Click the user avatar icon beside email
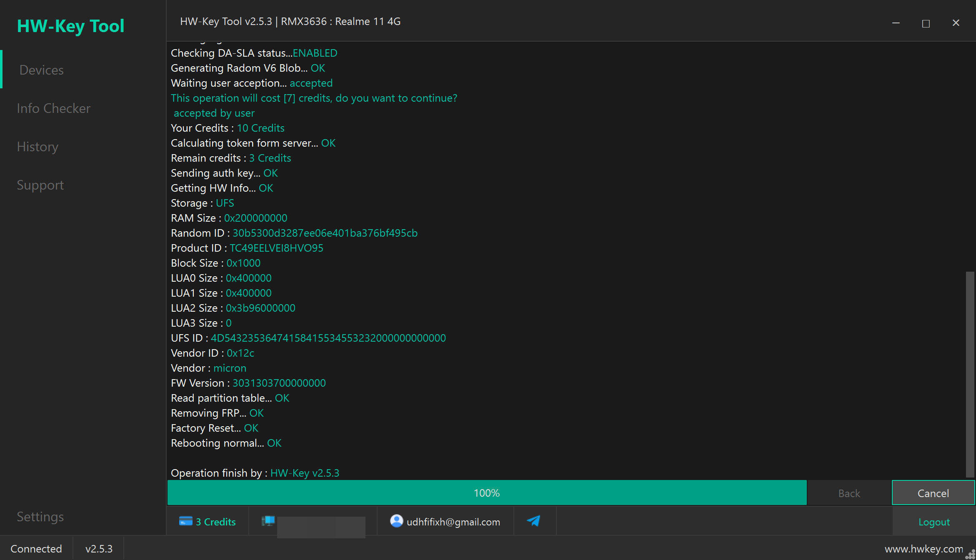 tap(396, 521)
